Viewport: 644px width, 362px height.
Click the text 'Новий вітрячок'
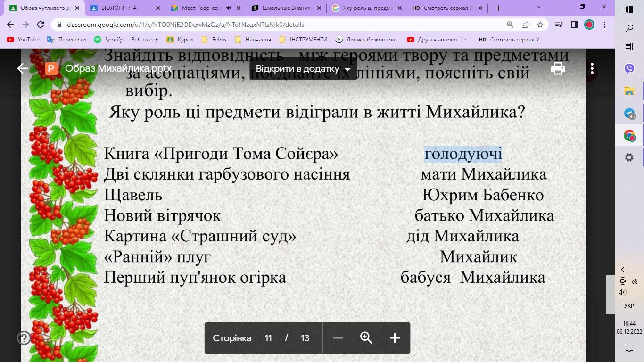coord(162,215)
